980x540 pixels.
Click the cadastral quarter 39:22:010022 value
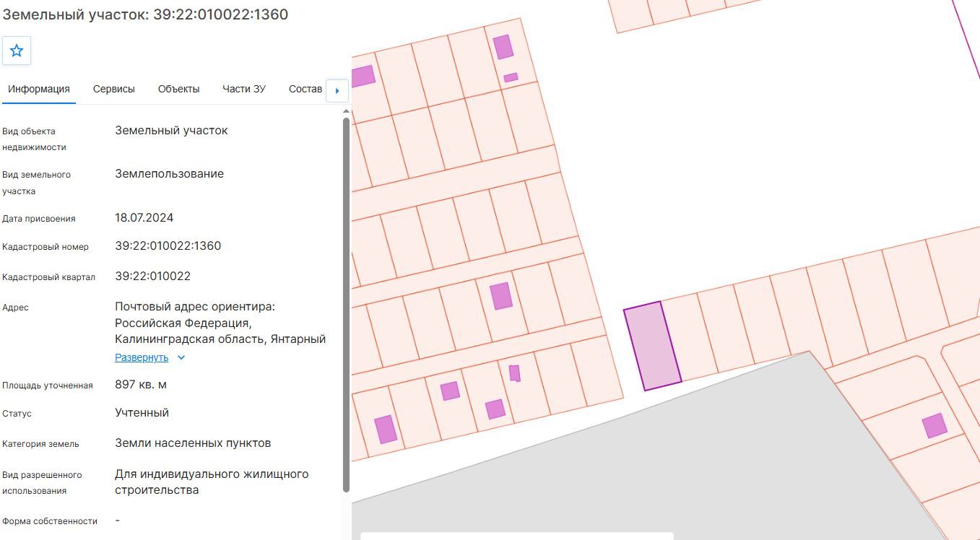(x=153, y=276)
